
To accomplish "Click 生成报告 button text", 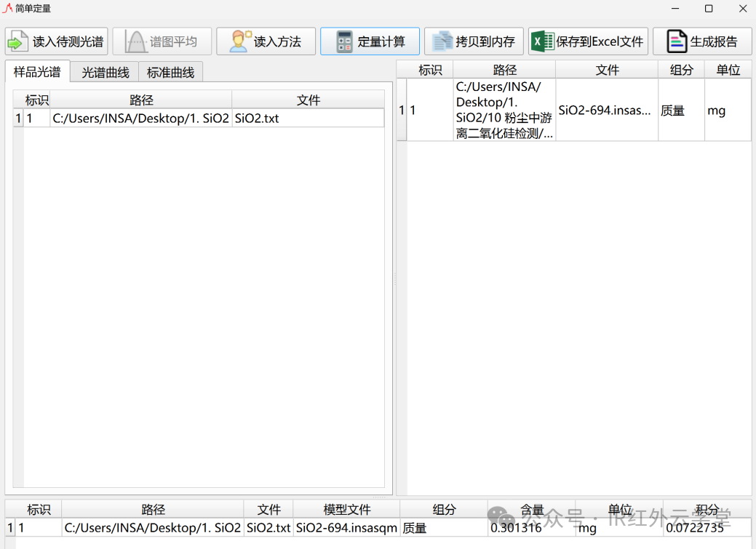I will pos(714,42).
